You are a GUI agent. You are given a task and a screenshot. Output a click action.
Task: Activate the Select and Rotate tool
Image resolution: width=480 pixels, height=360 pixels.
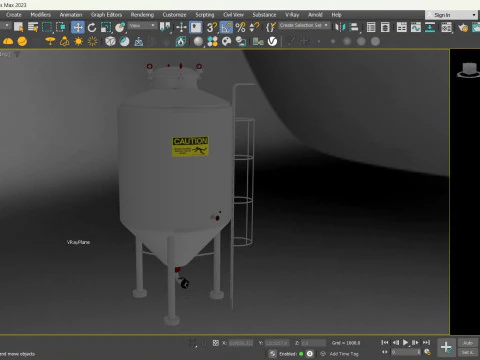92,27
